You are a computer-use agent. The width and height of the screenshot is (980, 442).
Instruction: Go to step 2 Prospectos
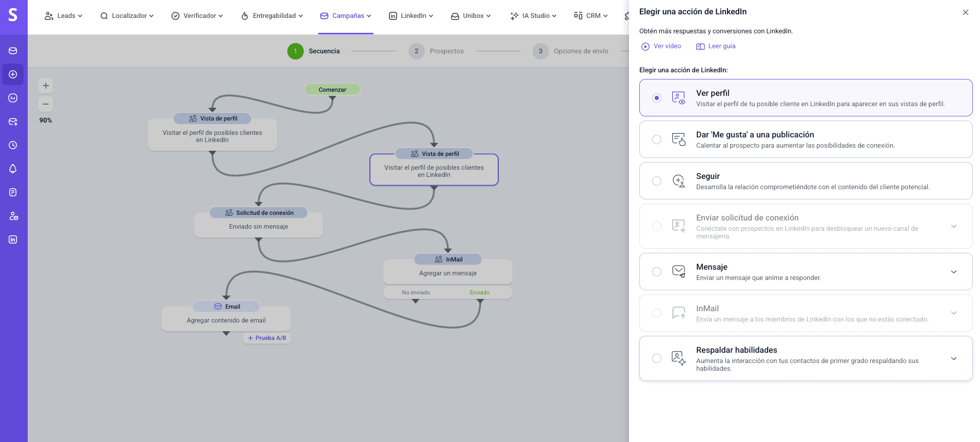pos(437,51)
